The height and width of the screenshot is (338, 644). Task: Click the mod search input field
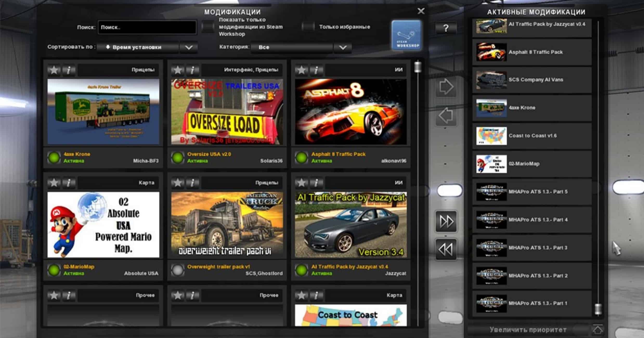(x=147, y=27)
